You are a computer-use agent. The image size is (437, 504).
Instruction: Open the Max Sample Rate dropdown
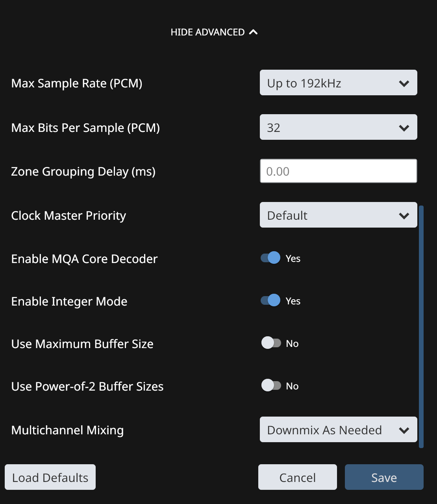pos(339,83)
